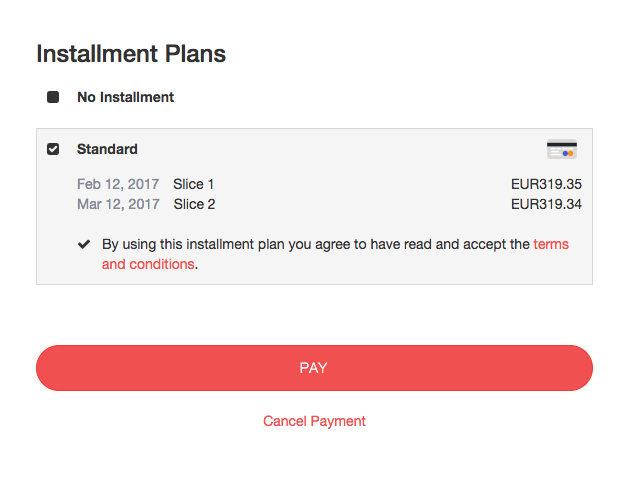Click the credit card icon in Standard plan

pos(562,149)
